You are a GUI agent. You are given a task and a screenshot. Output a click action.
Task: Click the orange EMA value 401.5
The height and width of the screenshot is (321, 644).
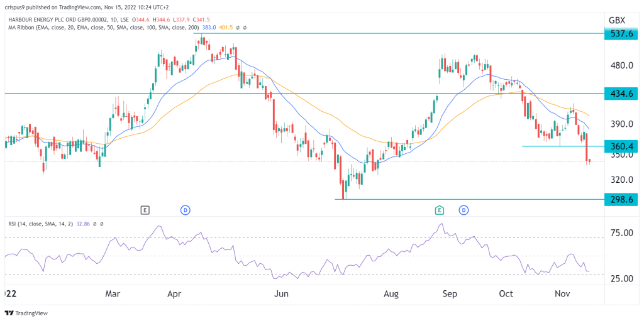pyautogui.click(x=225, y=27)
